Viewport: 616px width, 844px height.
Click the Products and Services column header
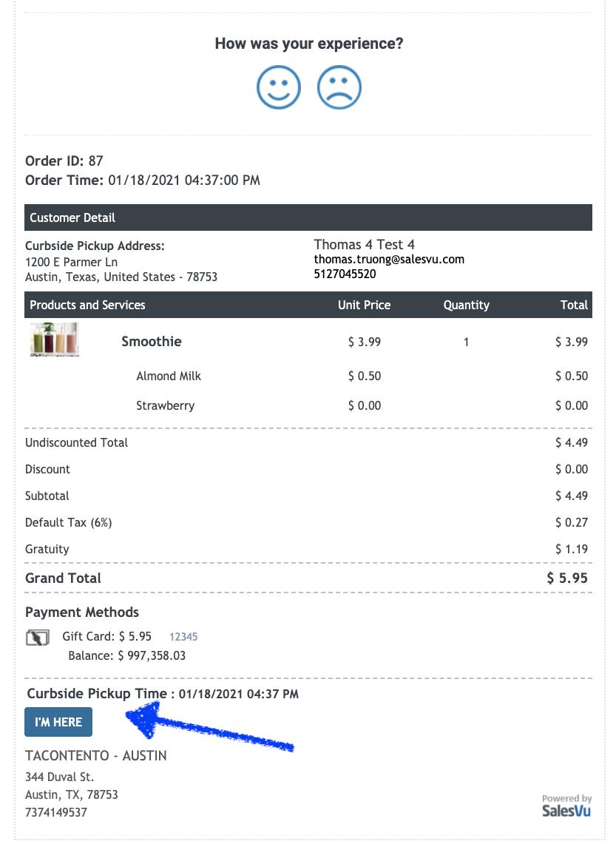point(88,305)
